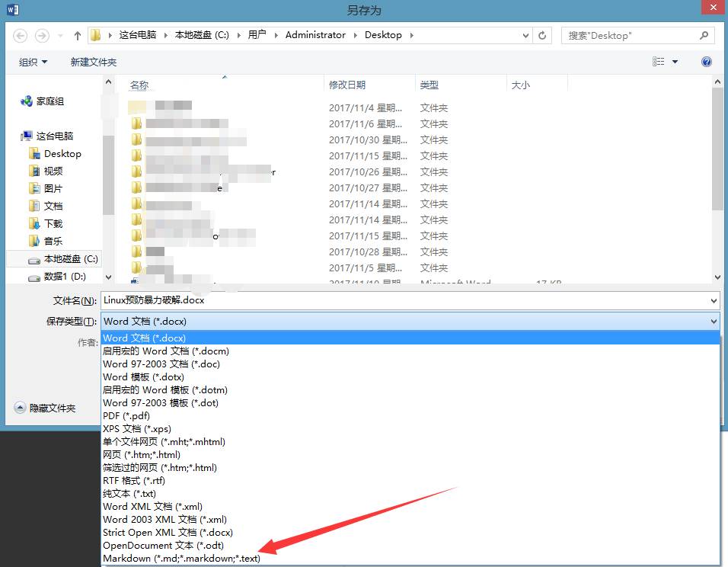728x567 pixels.
Task: Expand file name history dropdown
Action: [x=714, y=301]
